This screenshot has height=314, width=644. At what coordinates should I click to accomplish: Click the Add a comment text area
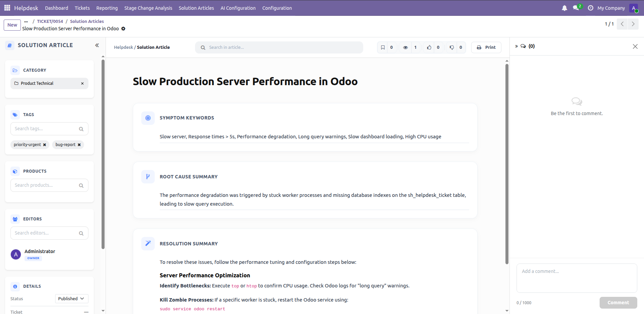577,278
